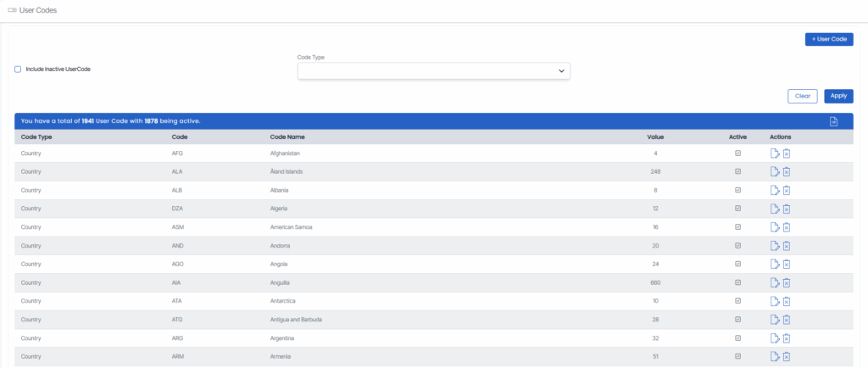Edit the Åland Islands row
Screen dimensions: 868x368
pyautogui.click(x=775, y=171)
